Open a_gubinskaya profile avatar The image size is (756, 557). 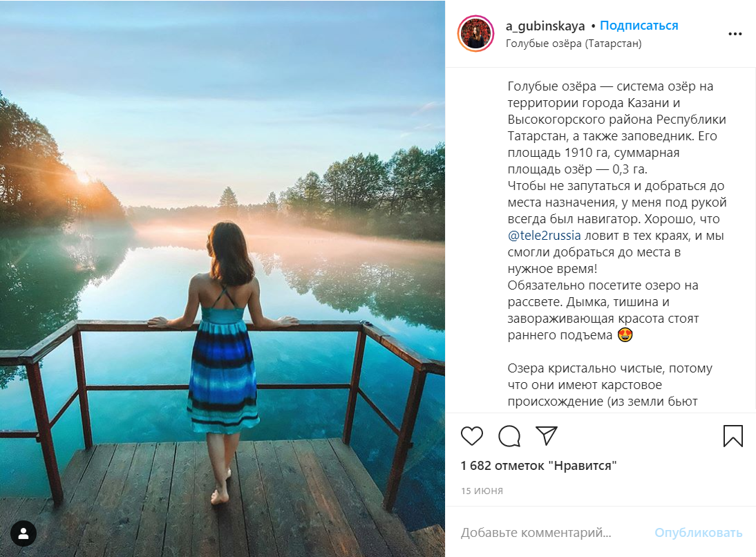(x=476, y=34)
